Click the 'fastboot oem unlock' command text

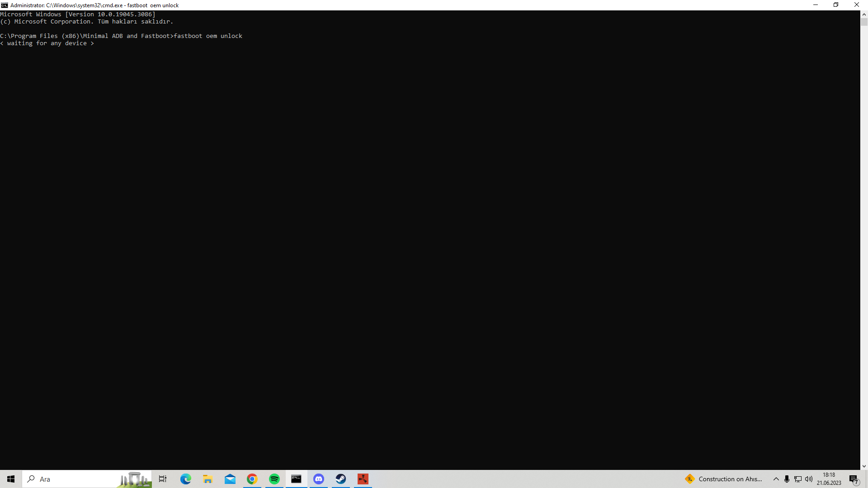(x=208, y=36)
